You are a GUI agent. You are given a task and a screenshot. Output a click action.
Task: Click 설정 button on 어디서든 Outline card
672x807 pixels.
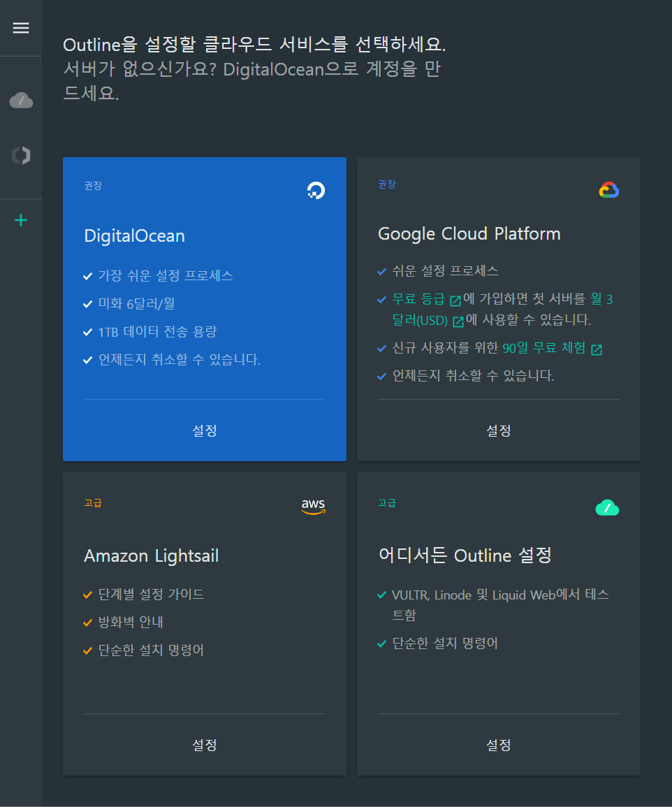click(x=499, y=745)
